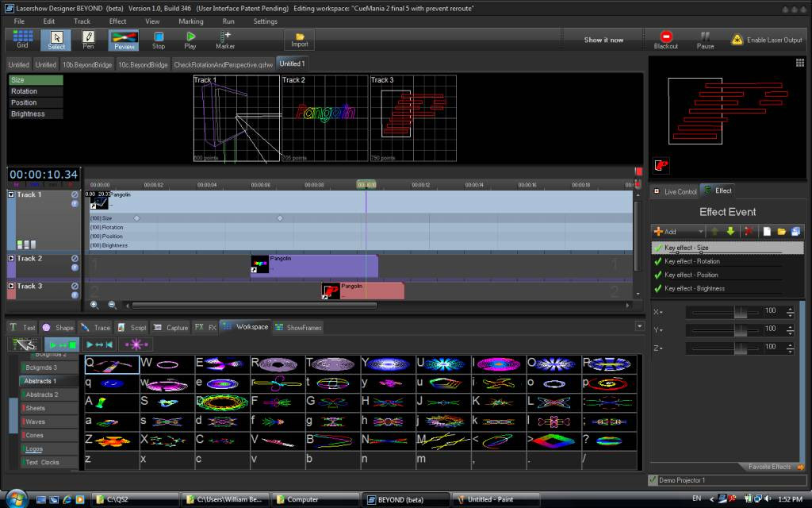Move effect down with the green down arrow
The image size is (812, 508).
click(730, 232)
